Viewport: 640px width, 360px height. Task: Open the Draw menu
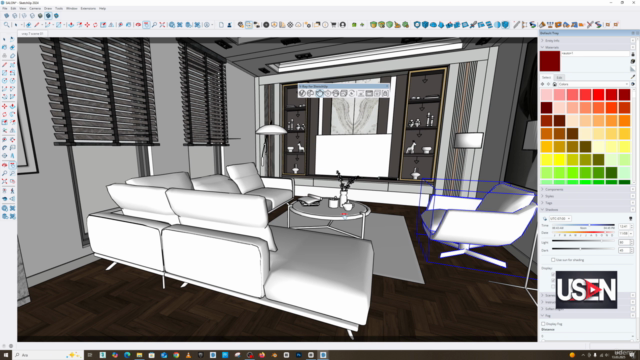[x=48, y=8]
